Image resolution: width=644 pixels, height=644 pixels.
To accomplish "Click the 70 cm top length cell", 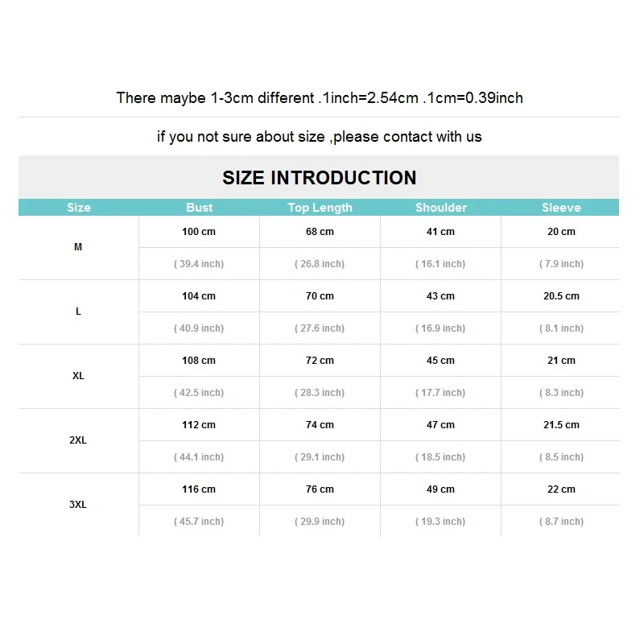I will click(x=320, y=296).
